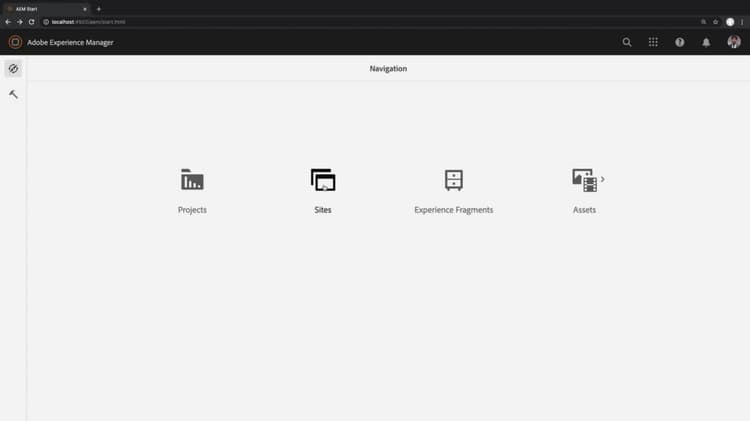Go forward with browser forward arrow
Viewport: 750px width, 421px height.
(20, 22)
